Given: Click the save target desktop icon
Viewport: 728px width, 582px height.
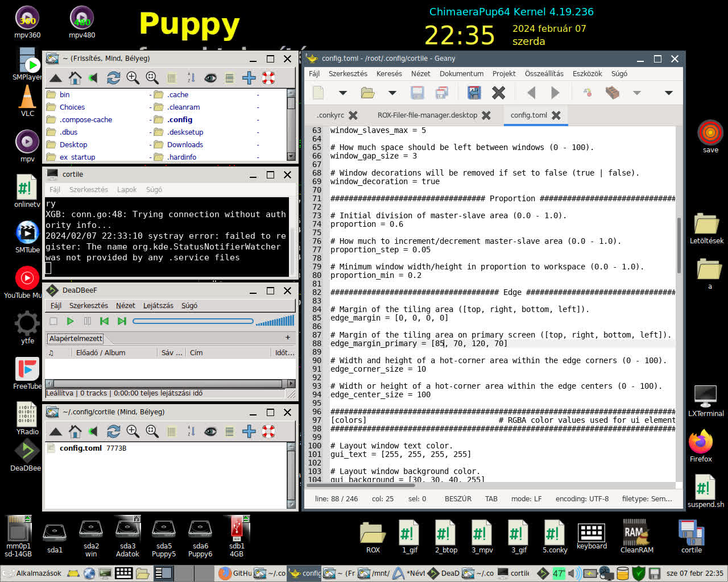Looking at the screenshot, I should pos(710,137).
